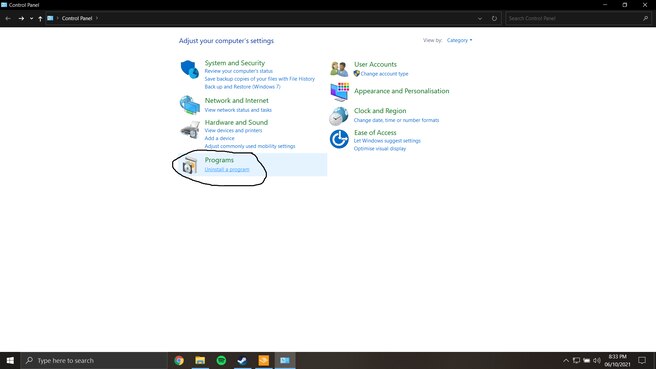Click chevron after Control Panel breadcrumb
Image resolution: width=656 pixels, height=369 pixels.
[x=97, y=18]
